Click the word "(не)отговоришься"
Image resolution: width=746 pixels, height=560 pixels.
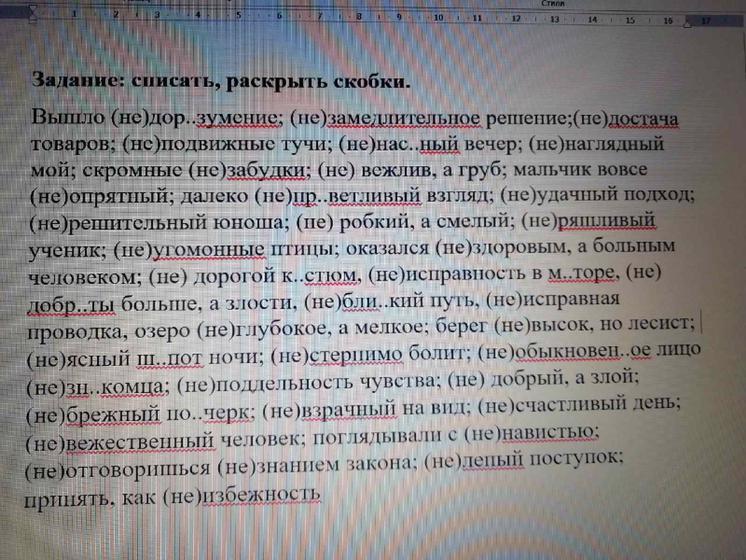[118, 471]
